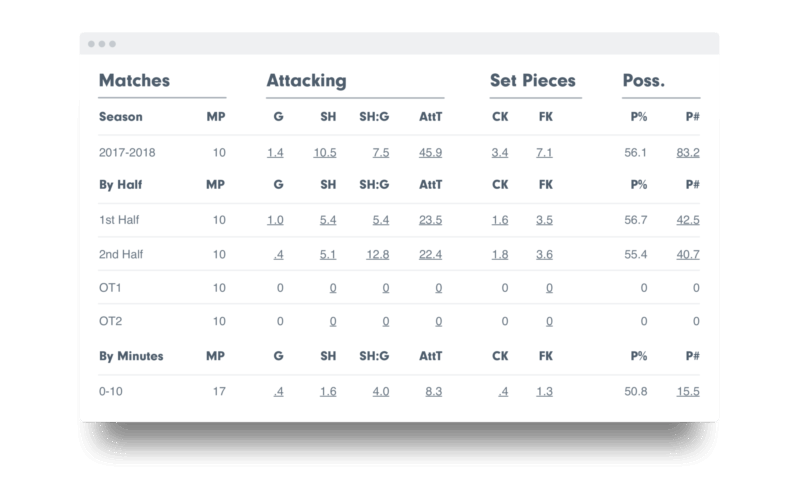Select the 1st Half 42.5 P# link
Screen dimensions: 800x486
point(688,220)
